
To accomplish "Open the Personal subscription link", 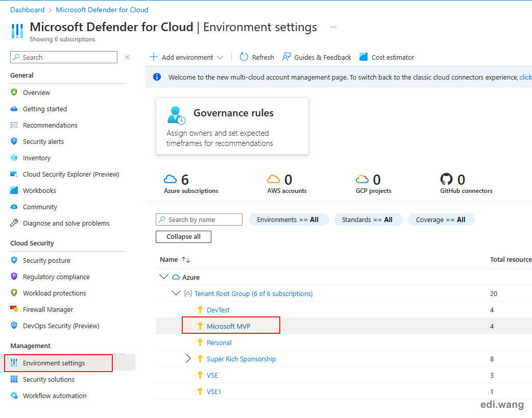I will coord(219,342).
